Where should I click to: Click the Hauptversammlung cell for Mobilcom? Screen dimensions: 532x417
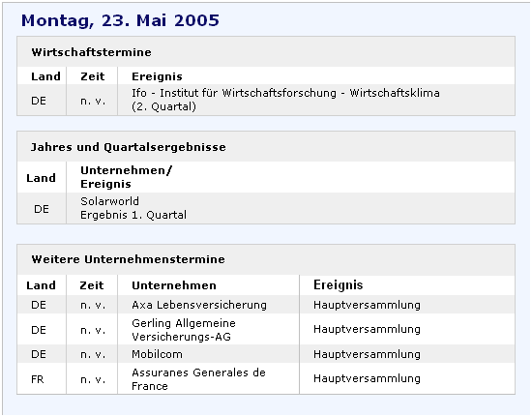(367, 354)
